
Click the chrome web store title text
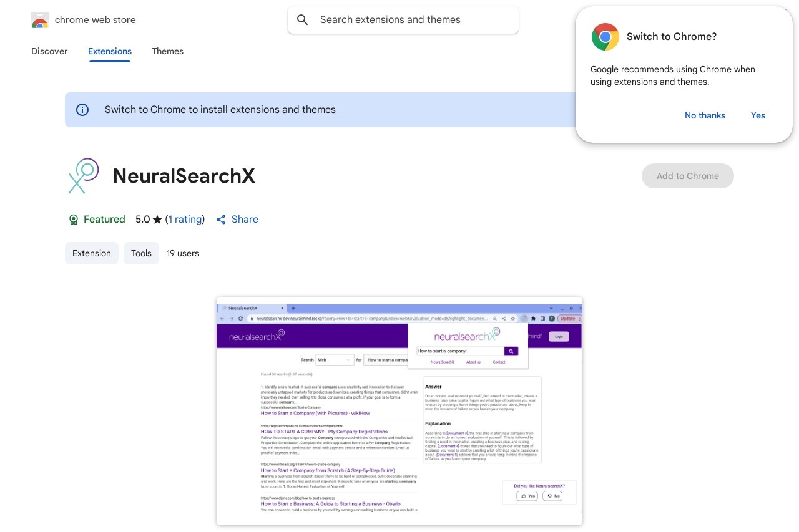pyautogui.click(x=96, y=20)
